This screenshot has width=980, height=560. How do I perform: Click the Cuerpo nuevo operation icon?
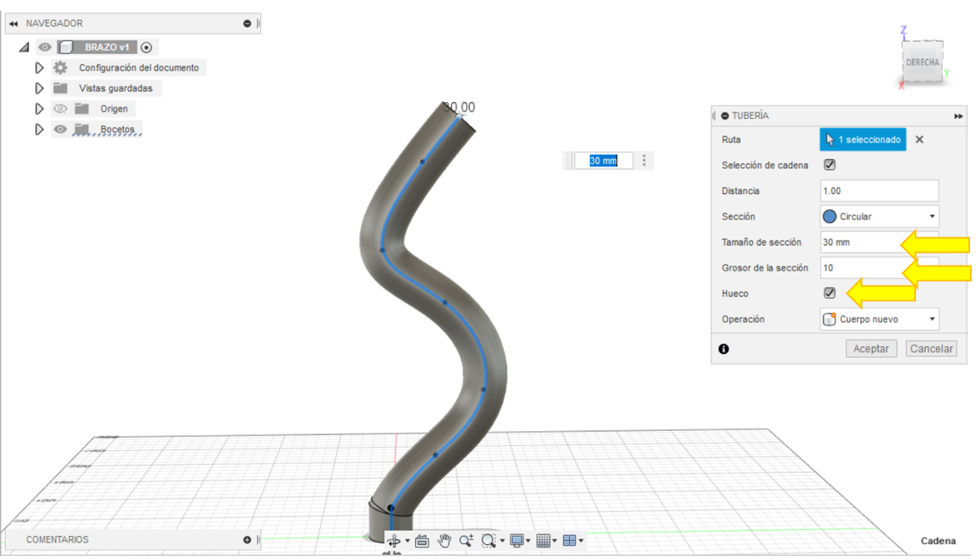pyautogui.click(x=829, y=319)
